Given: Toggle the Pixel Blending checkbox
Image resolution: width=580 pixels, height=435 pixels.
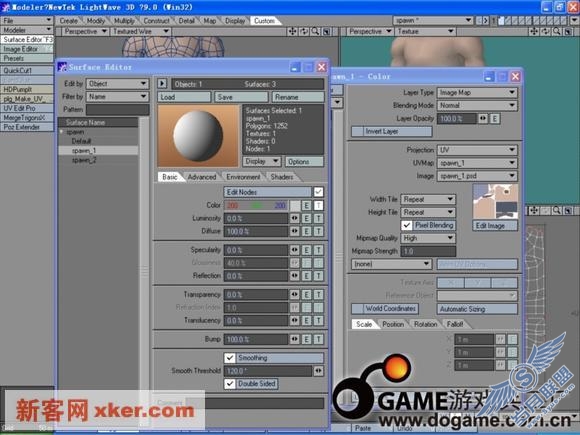Looking at the screenshot, I should point(407,225).
